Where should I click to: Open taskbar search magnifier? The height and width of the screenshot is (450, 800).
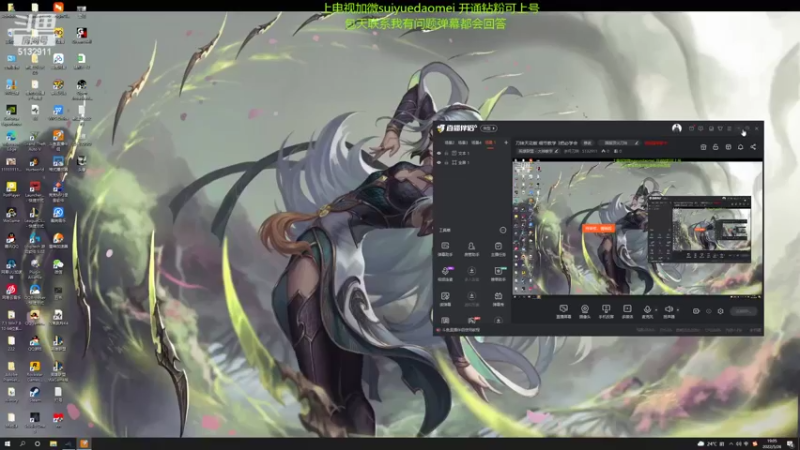[x=22, y=444]
